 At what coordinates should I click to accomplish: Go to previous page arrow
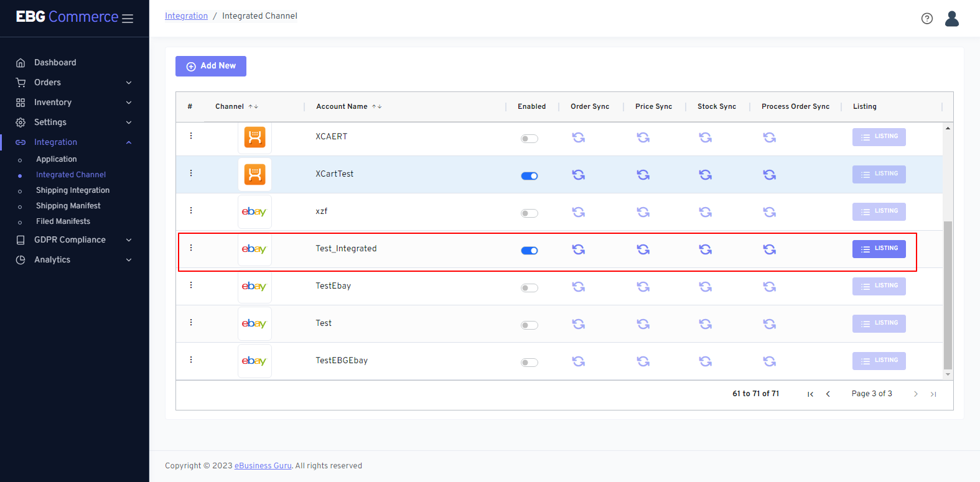pyautogui.click(x=828, y=394)
